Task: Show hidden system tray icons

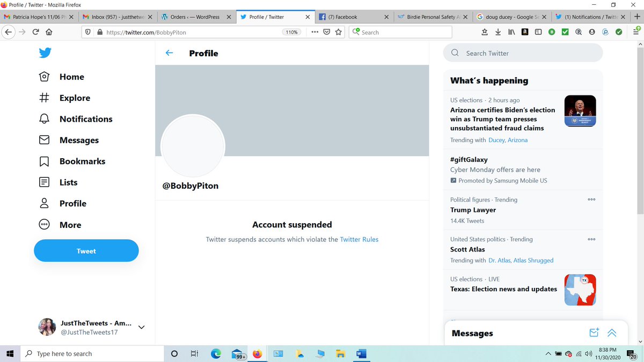Action: [547, 354]
